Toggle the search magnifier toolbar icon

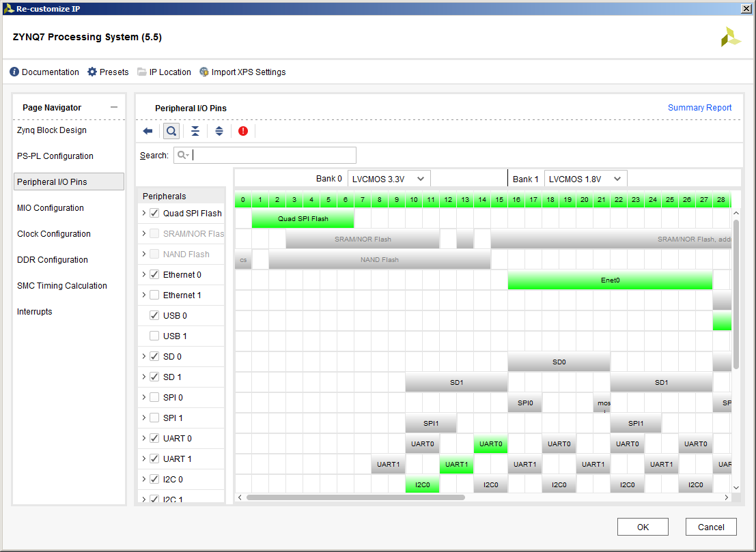coord(171,131)
